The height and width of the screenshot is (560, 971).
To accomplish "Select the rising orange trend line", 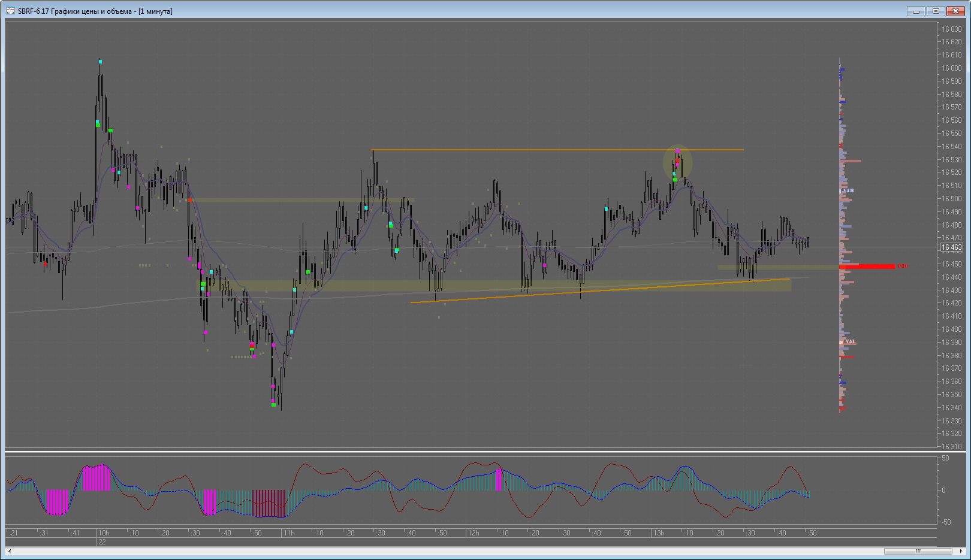I will [x=600, y=290].
